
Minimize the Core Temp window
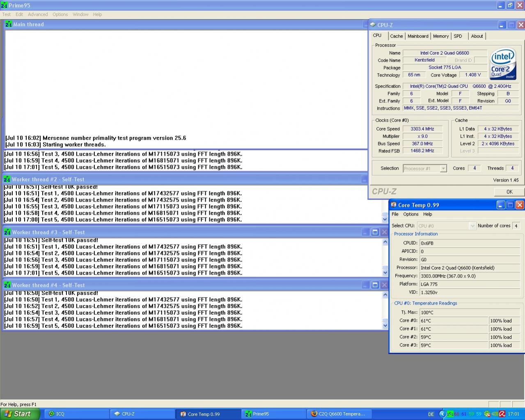pyautogui.click(x=501, y=205)
